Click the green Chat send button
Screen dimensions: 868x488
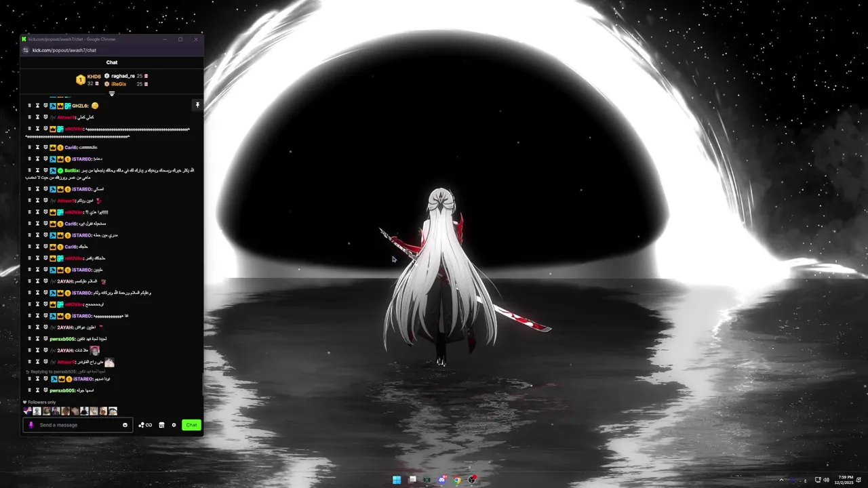191,425
